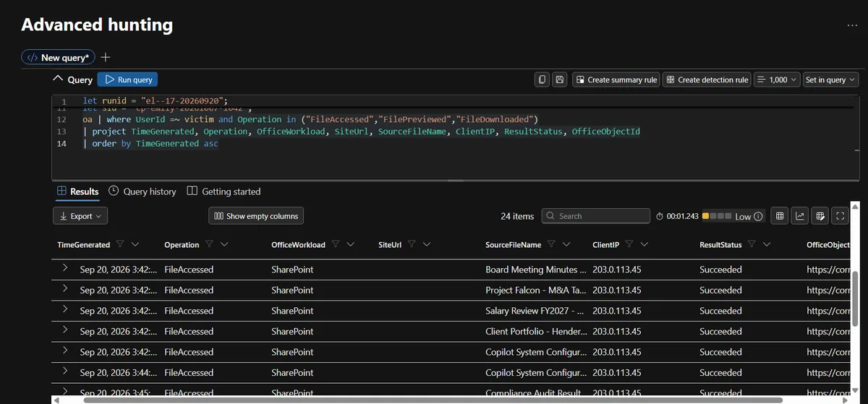This screenshot has width=868, height=404.
Task: Select the New query* tab
Action: pos(59,57)
